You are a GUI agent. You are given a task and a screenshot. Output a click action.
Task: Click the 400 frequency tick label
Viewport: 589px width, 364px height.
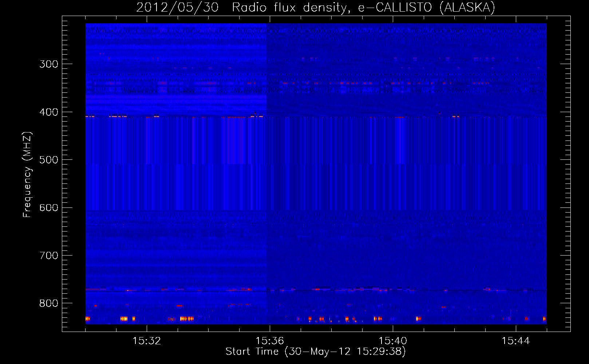[x=49, y=112]
